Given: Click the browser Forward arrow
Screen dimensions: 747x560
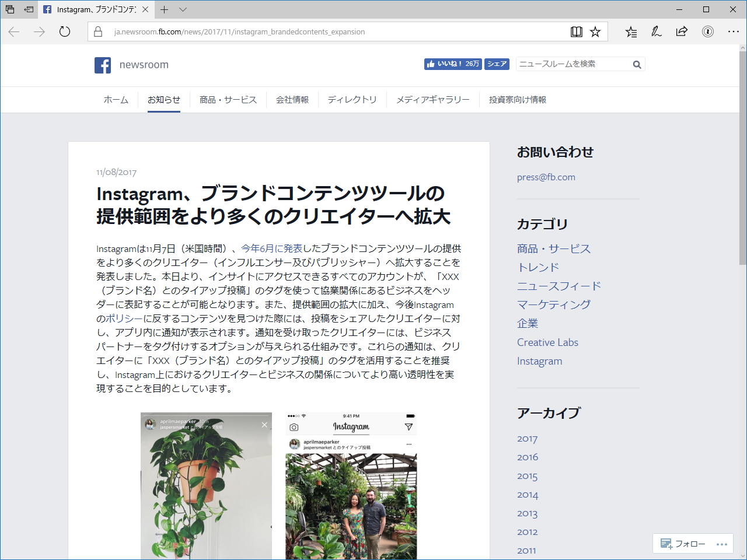Looking at the screenshot, I should tap(40, 32).
